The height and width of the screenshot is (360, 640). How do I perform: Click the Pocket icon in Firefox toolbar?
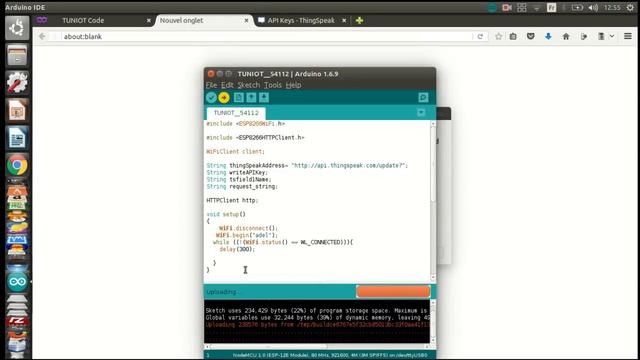click(x=531, y=36)
